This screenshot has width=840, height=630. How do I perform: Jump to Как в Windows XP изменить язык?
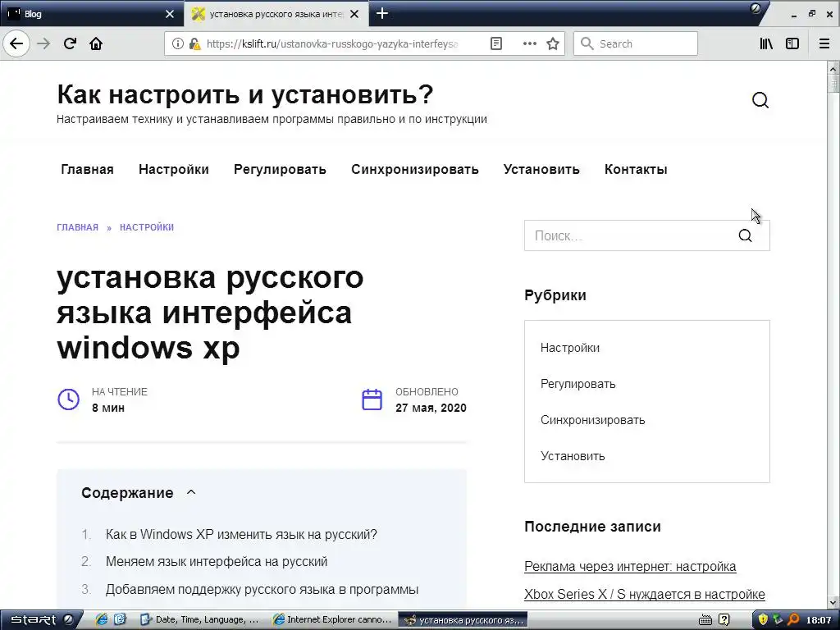[241, 534]
